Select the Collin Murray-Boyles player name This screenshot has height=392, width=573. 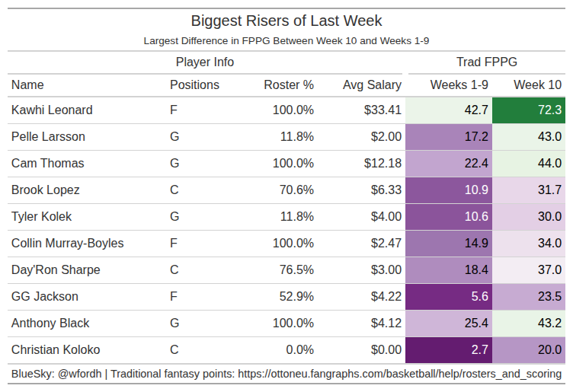coord(67,243)
